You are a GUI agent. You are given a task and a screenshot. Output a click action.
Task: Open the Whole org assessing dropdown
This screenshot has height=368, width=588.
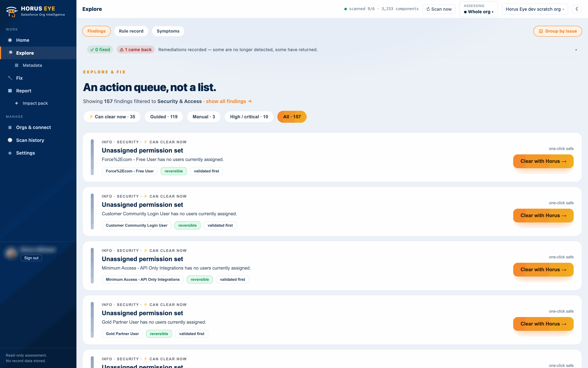tap(478, 9)
